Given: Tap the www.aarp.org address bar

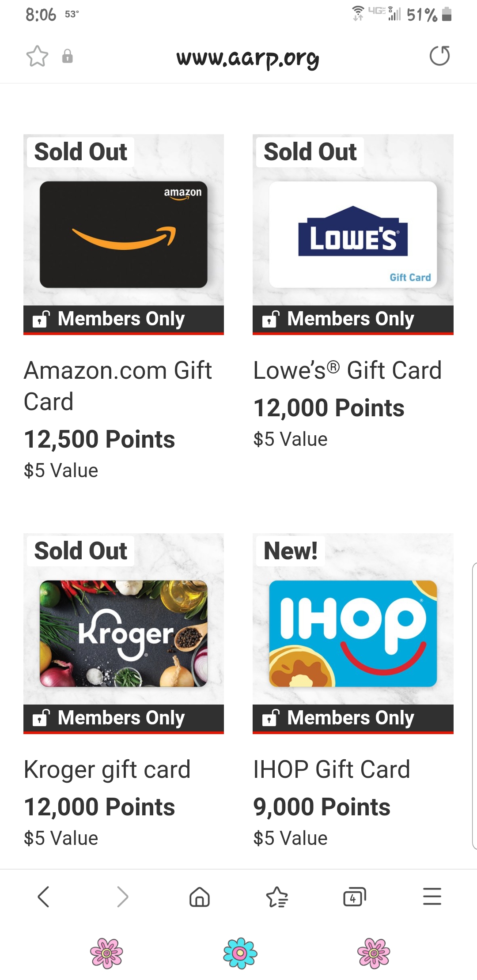Looking at the screenshot, I should (247, 58).
